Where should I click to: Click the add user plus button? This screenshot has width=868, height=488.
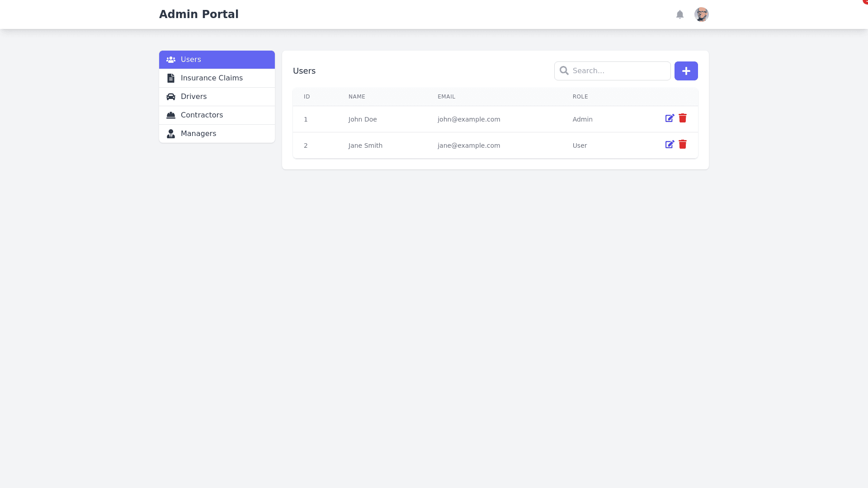coord(686,70)
